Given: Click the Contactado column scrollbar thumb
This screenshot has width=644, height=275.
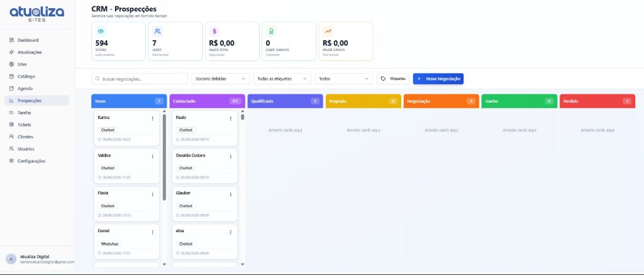Looking at the screenshot, I should pyautogui.click(x=242, y=117).
